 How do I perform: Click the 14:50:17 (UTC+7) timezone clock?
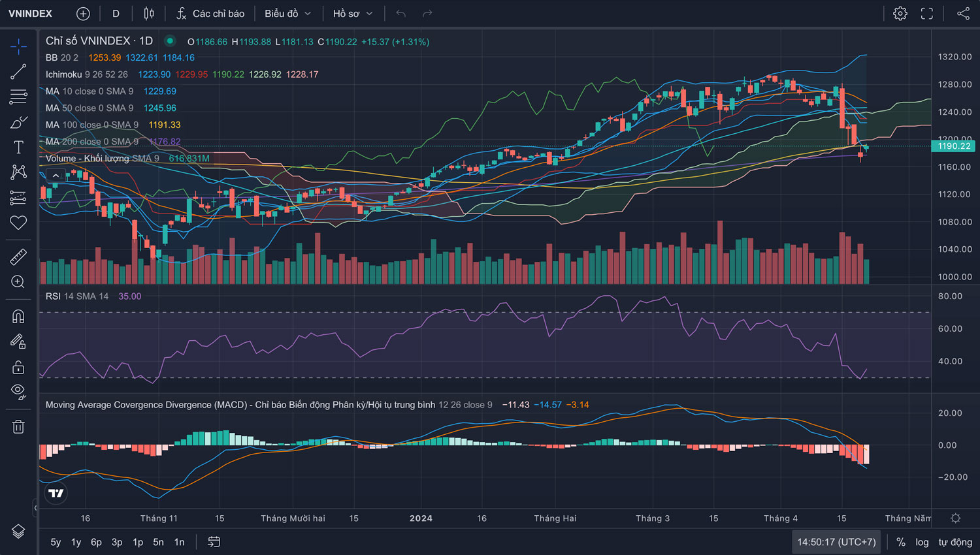click(836, 542)
